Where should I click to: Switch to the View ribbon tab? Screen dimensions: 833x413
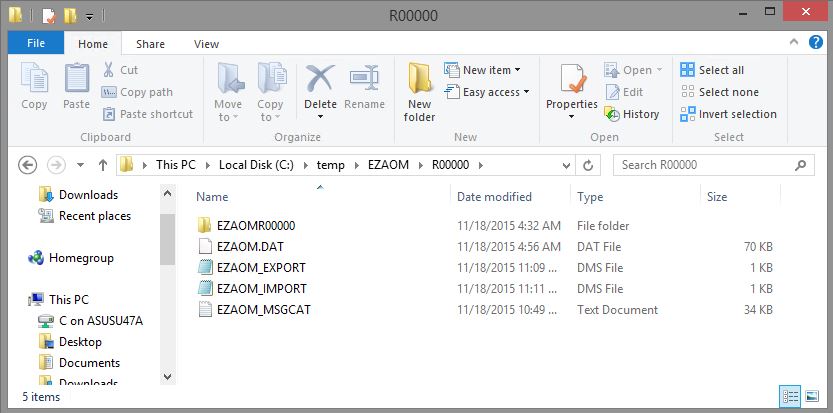[x=206, y=44]
